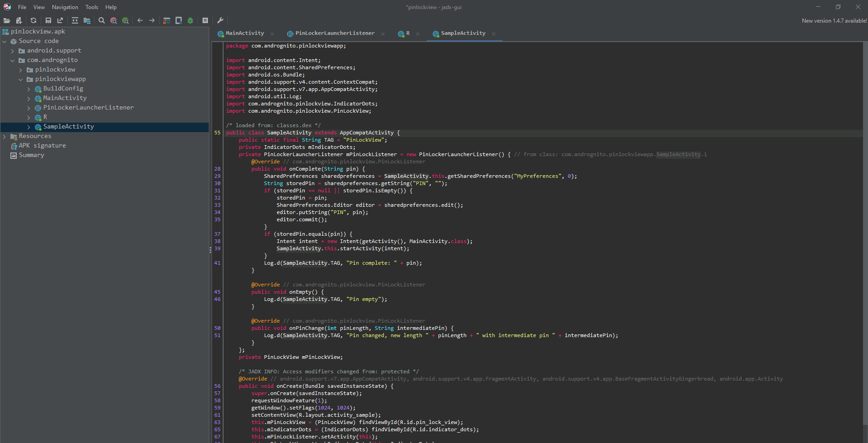Navigate forward with the right arrow icon
Screen dimensions: 868x443
(152, 20)
